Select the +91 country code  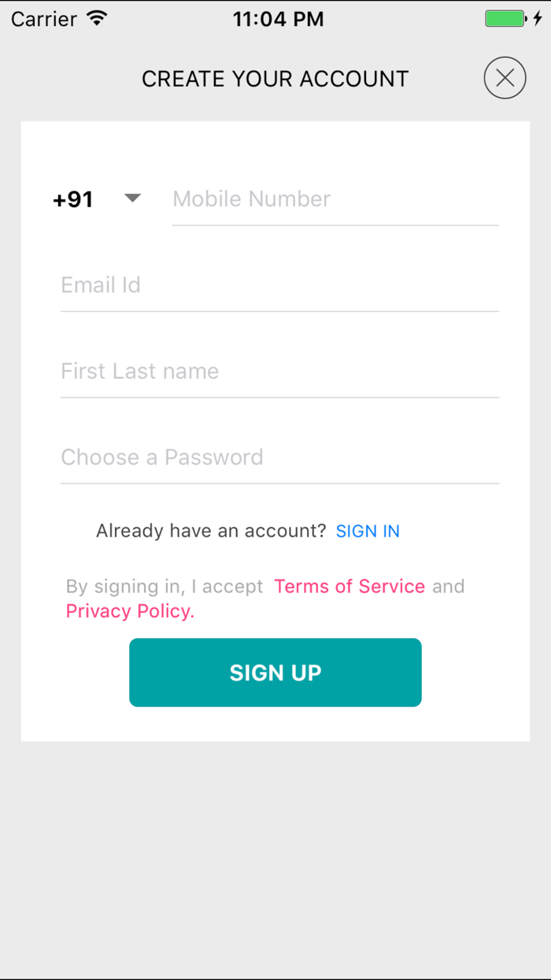73,199
